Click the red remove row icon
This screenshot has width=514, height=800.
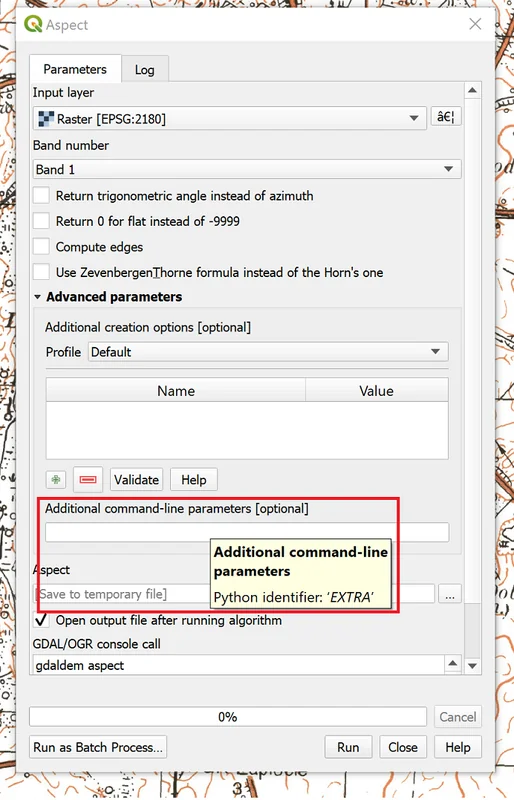(88, 480)
